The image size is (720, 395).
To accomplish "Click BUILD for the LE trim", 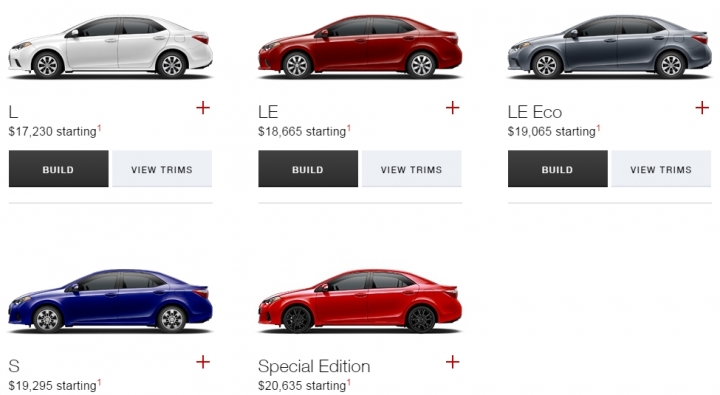I will pos(308,169).
